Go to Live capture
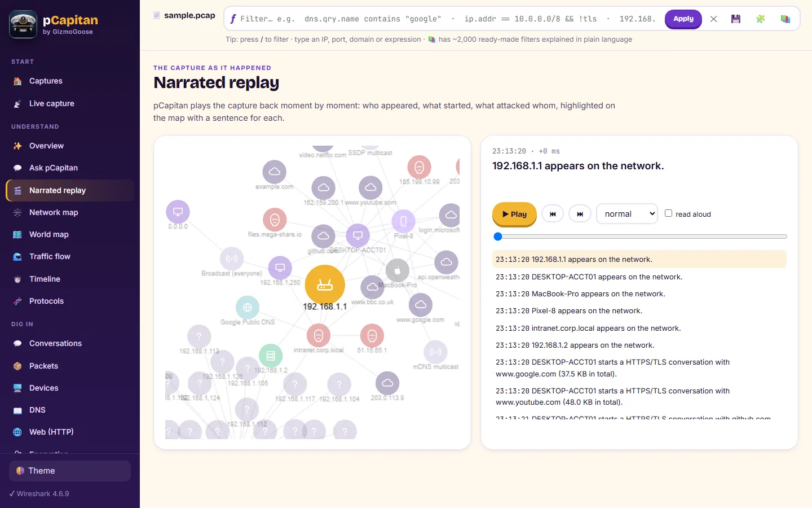The height and width of the screenshot is (508, 812). pyautogui.click(x=70, y=104)
